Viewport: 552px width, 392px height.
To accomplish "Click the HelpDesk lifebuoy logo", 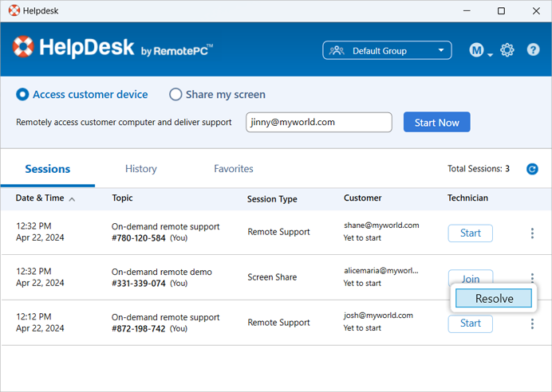I will click(23, 46).
